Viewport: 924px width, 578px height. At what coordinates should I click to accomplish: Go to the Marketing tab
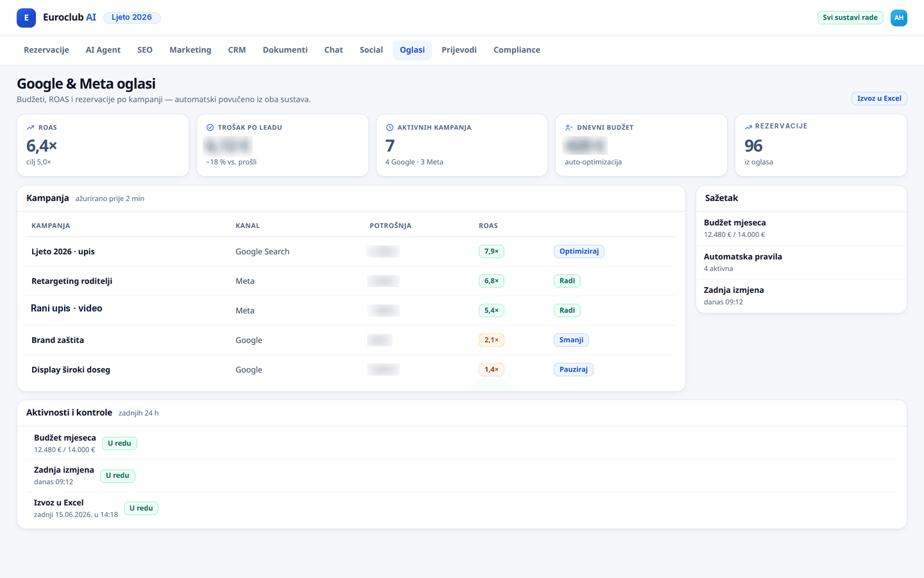pyautogui.click(x=190, y=50)
